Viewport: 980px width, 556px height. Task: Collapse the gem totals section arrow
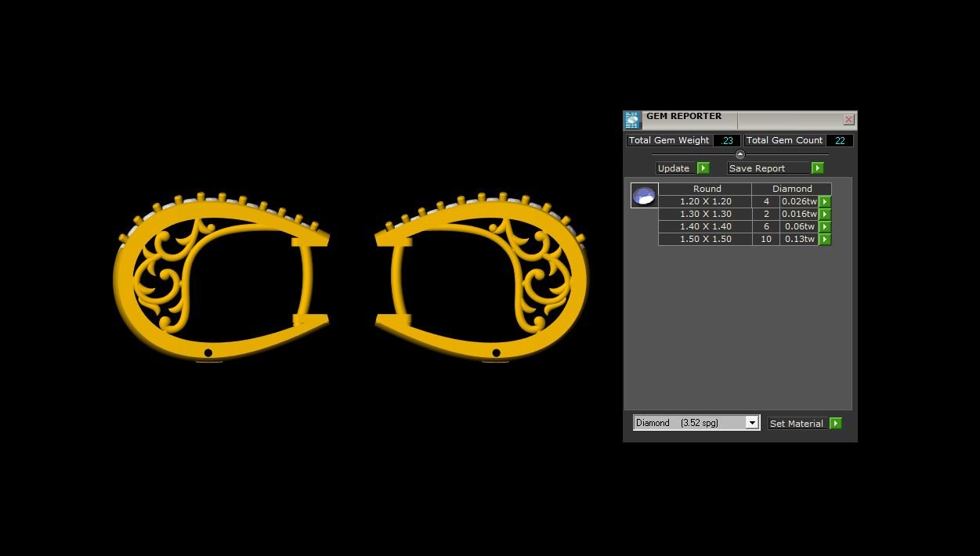coord(740,154)
